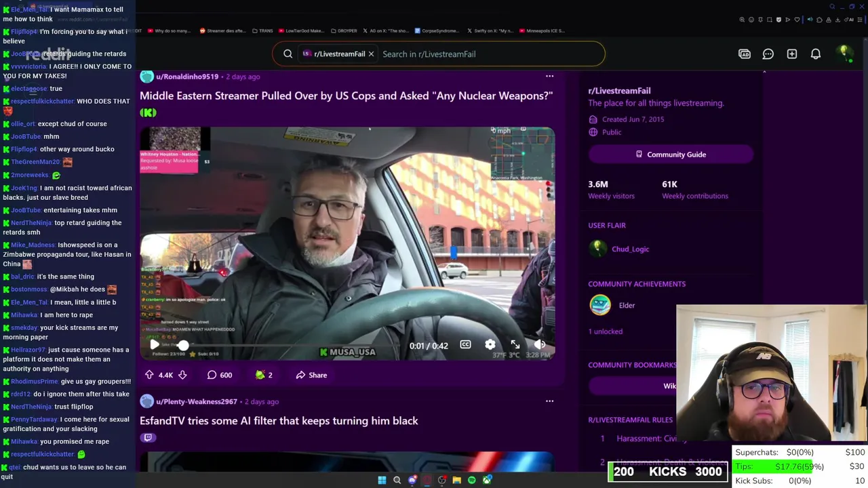Upvote the Middle Eastern Streamer post
The height and width of the screenshot is (488, 868).
[x=149, y=375]
